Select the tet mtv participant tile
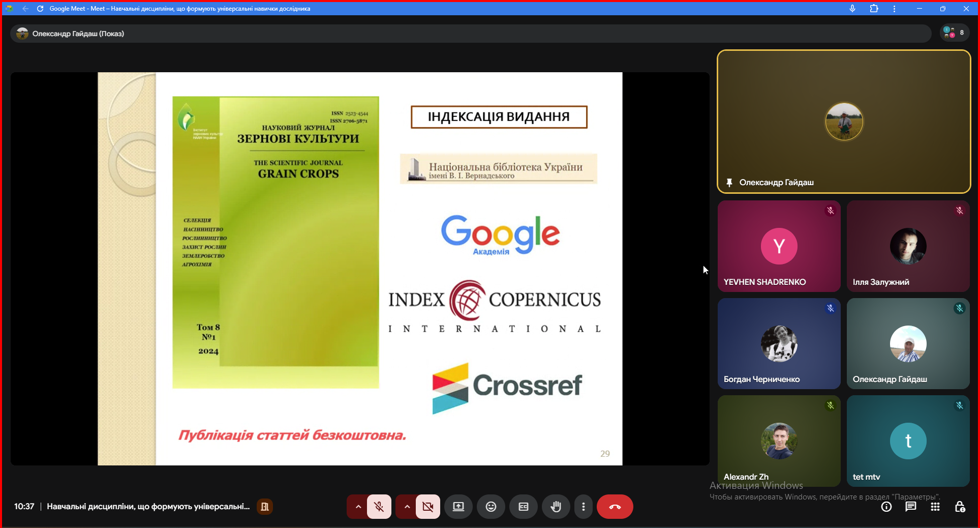980x528 pixels. [908, 441]
